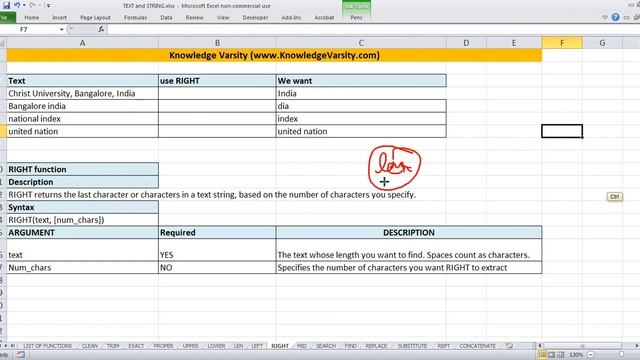
Task: Select cell 'national index'
Action: [x=82, y=119]
